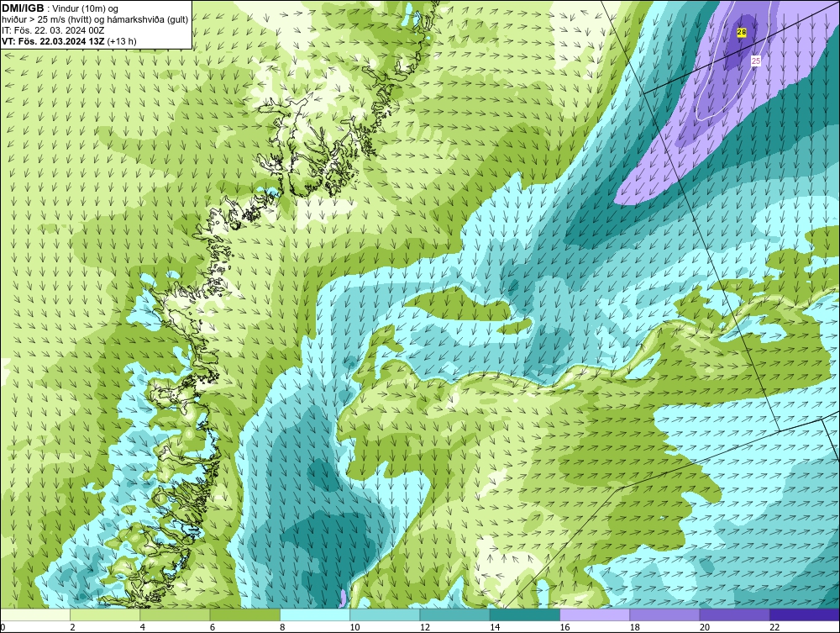Click the legend value 16

(564, 628)
